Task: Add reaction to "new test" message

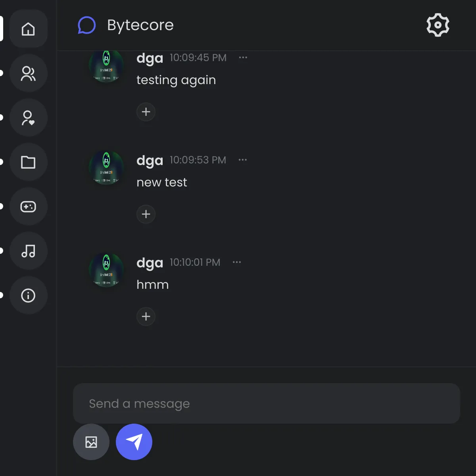Action: click(x=146, y=214)
